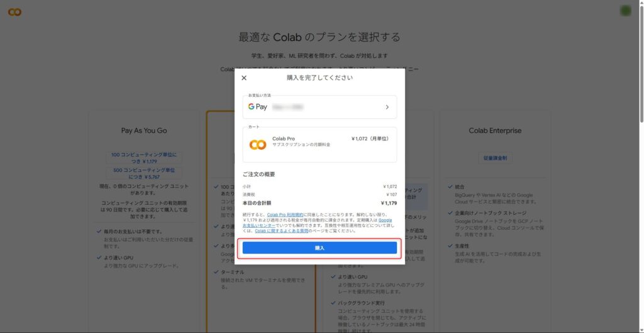Click the 従量課金制 button under Colab Enterprise

(495, 158)
